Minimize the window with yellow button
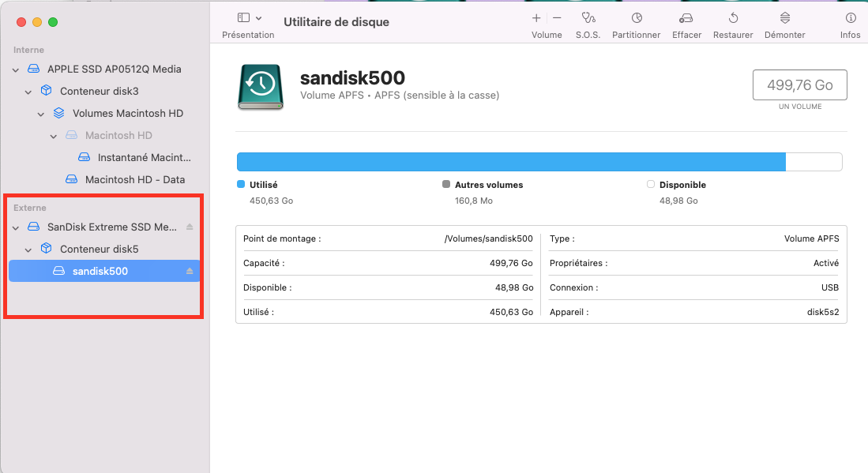The height and width of the screenshot is (473, 868). coord(37,22)
